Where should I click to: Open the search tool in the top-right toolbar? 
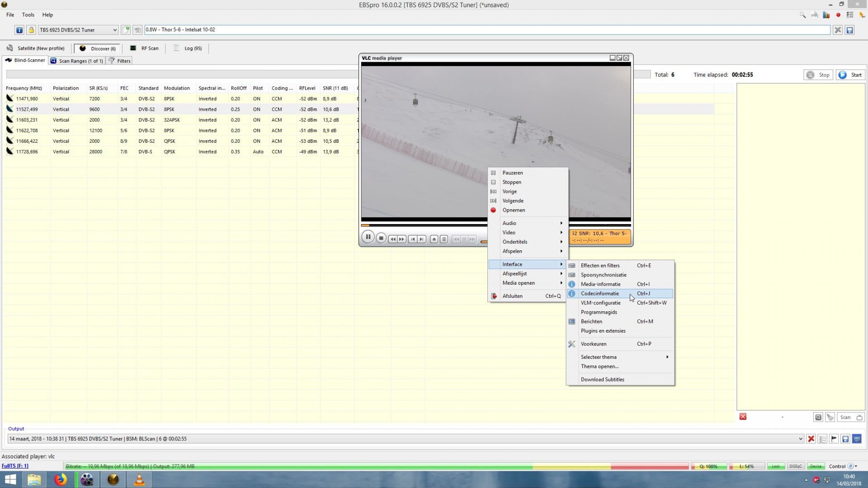point(803,15)
